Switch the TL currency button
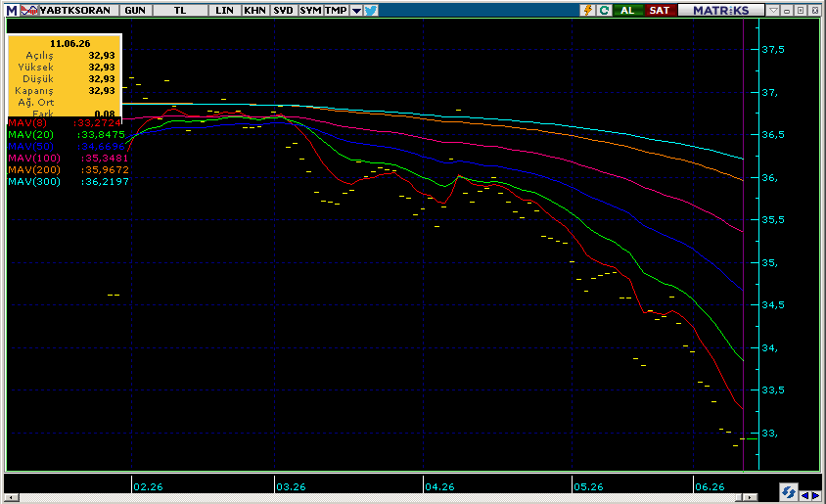Viewport: 826px width, 504px height. click(180, 10)
